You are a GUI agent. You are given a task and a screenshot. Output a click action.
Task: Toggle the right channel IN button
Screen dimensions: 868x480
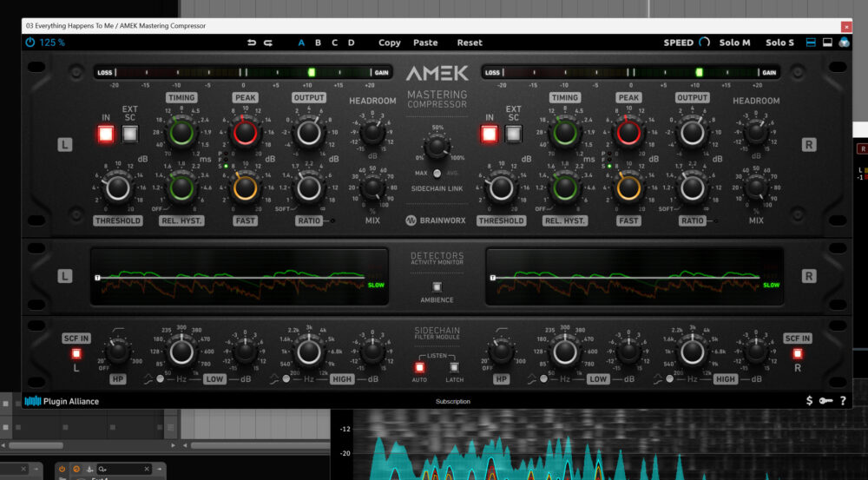pyautogui.click(x=490, y=134)
